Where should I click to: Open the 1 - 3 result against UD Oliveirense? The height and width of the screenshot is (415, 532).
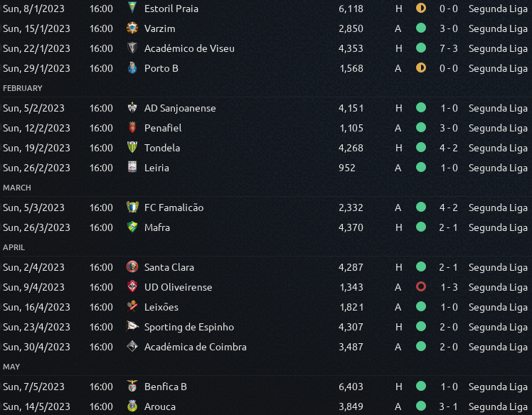(x=449, y=287)
